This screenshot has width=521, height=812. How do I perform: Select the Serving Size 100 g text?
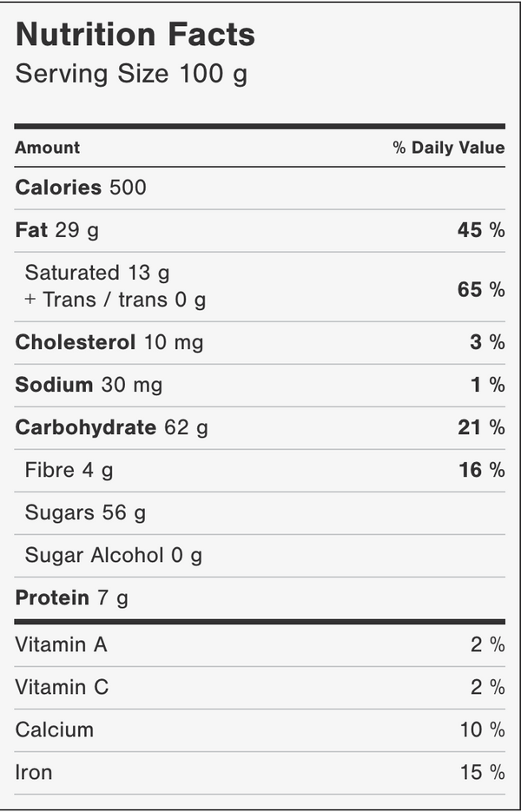(x=131, y=75)
